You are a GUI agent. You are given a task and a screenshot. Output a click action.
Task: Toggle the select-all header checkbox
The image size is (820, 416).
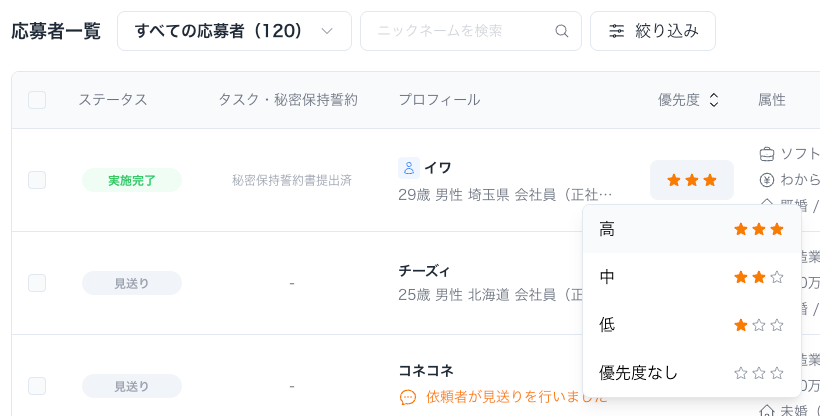point(37,100)
